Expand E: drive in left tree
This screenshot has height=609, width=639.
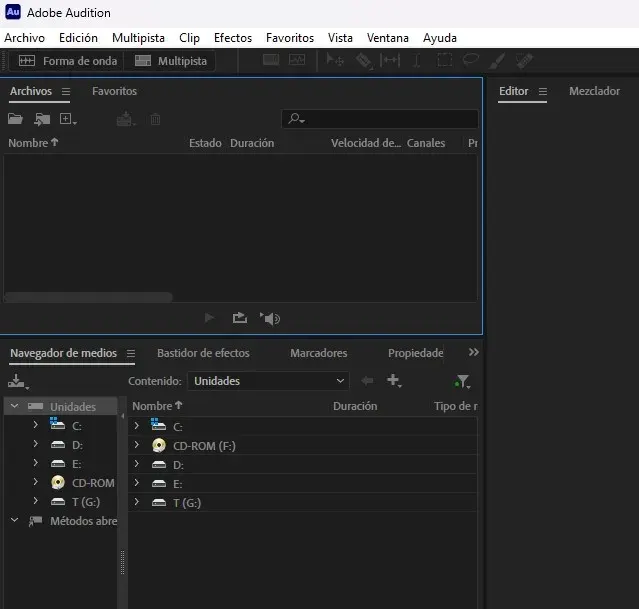pos(35,462)
